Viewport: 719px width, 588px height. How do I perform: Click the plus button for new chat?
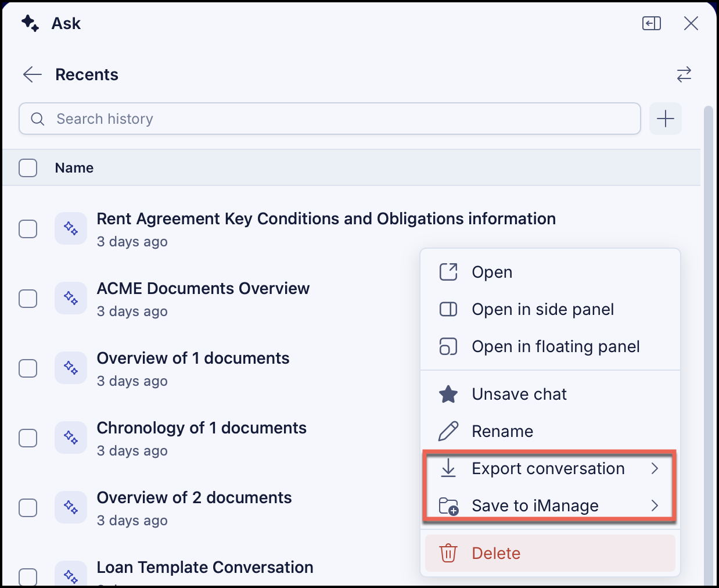click(666, 119)
